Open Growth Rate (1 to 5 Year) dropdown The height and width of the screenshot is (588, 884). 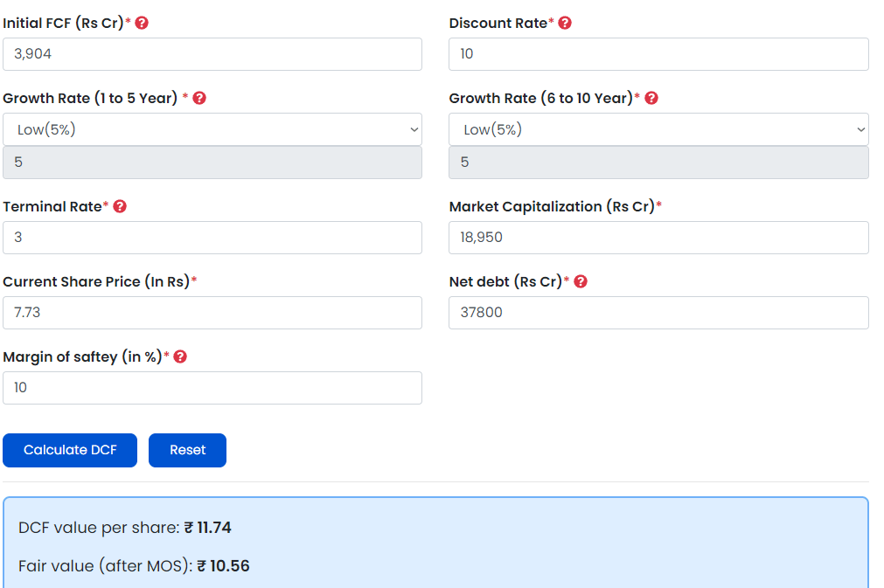[x=212, y=129]
